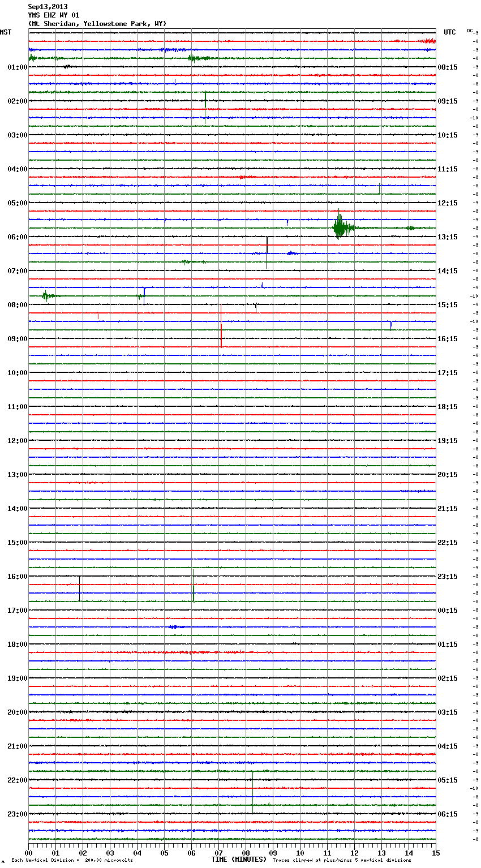The image size is (481, 868).
Task: Click the 23:00 MST hour label
Action: coord(17,814)
